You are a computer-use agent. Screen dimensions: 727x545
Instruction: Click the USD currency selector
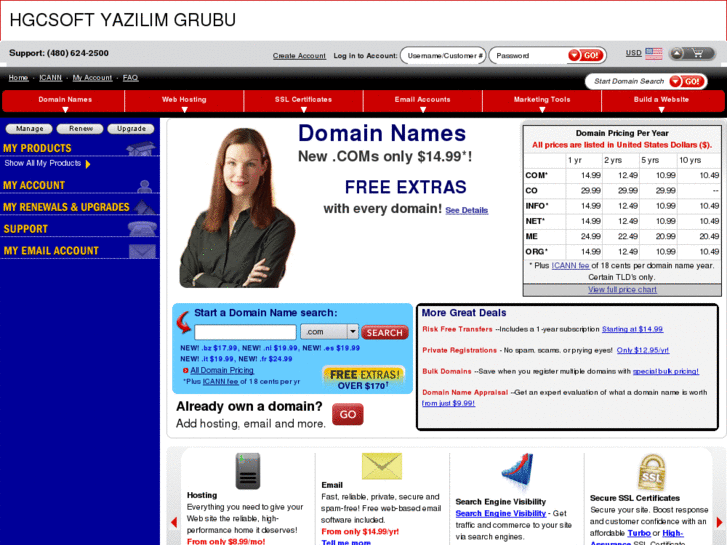[633, 53]
